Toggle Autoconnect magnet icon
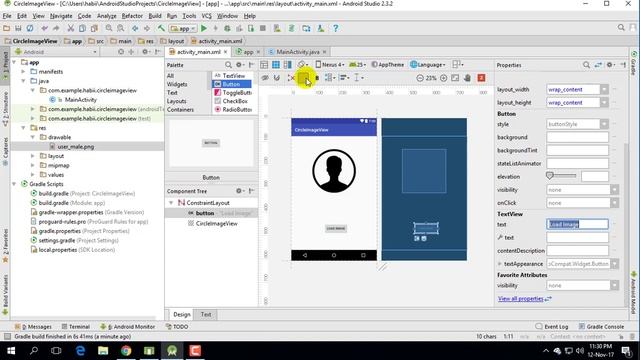The height and width of the screenshot is (360, 640). [x=277, y=78]
